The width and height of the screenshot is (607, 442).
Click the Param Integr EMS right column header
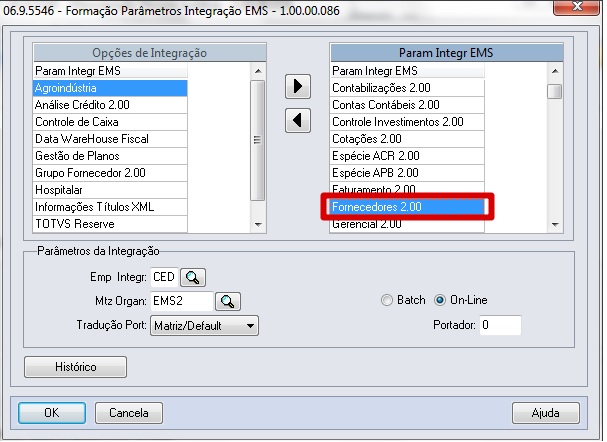pos(446,53)
